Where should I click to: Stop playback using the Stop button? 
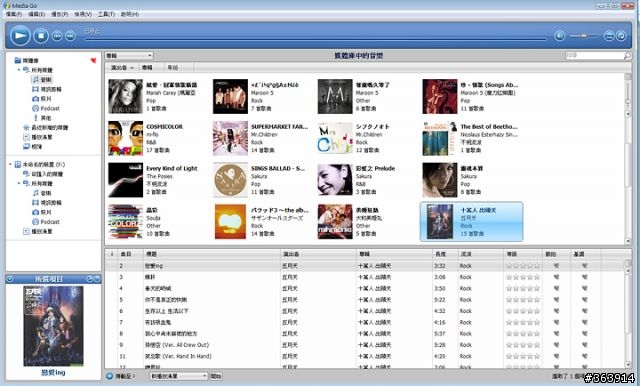point(41,35)
